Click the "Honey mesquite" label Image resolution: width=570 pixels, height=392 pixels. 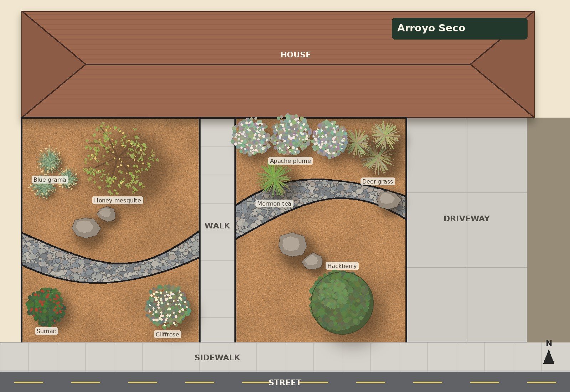[x=118, y=200]
